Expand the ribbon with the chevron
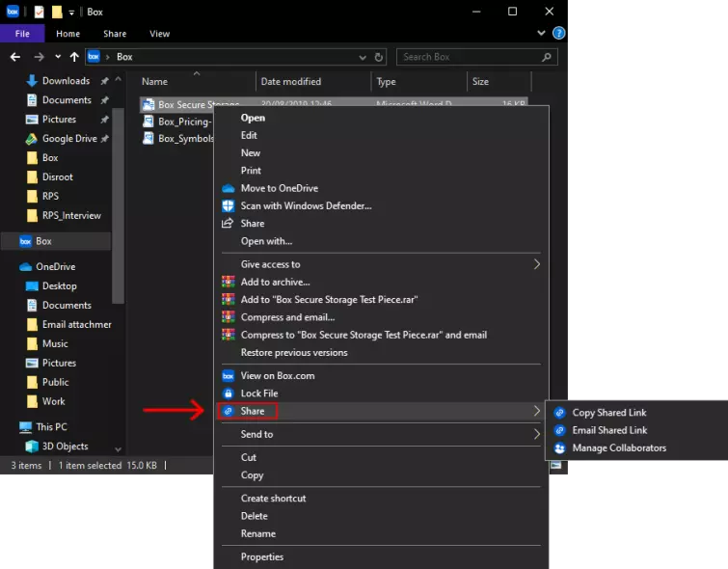 [541, 33]
